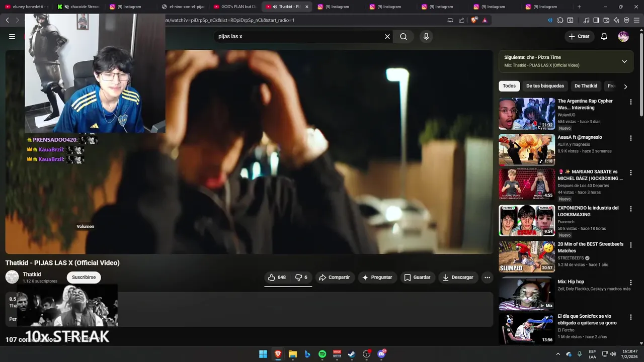
Task: Click the Preguntar button
Action: tap(377, 278)
